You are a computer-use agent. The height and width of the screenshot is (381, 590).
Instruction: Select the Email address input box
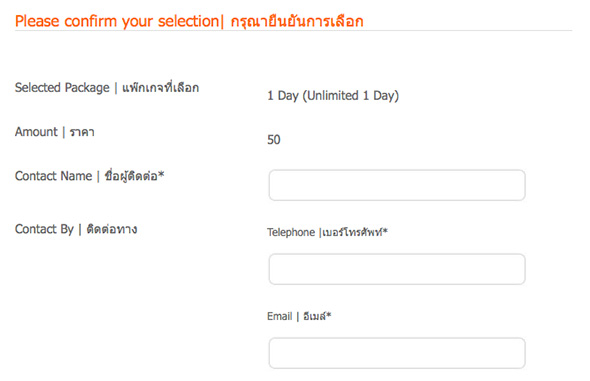397,353
